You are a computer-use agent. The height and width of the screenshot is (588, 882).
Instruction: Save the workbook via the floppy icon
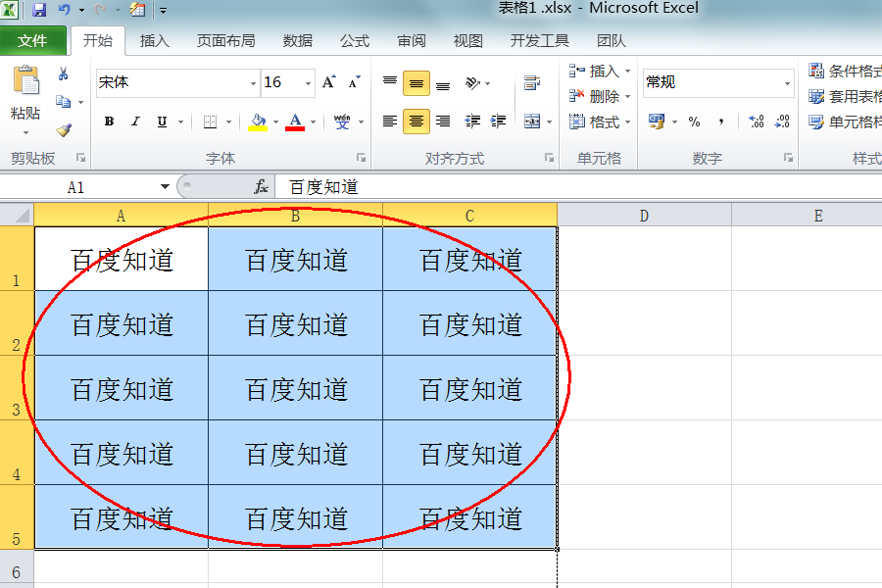tap(39, 10)
